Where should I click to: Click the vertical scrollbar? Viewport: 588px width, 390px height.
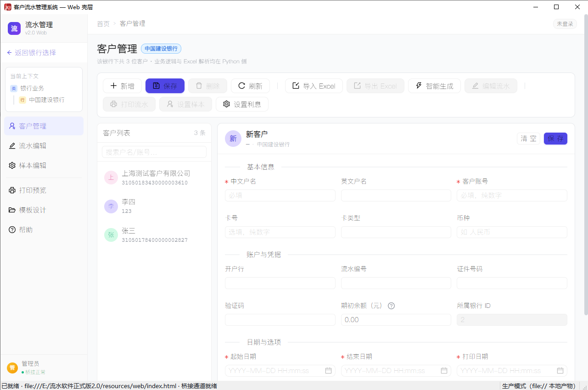point(586,165)
